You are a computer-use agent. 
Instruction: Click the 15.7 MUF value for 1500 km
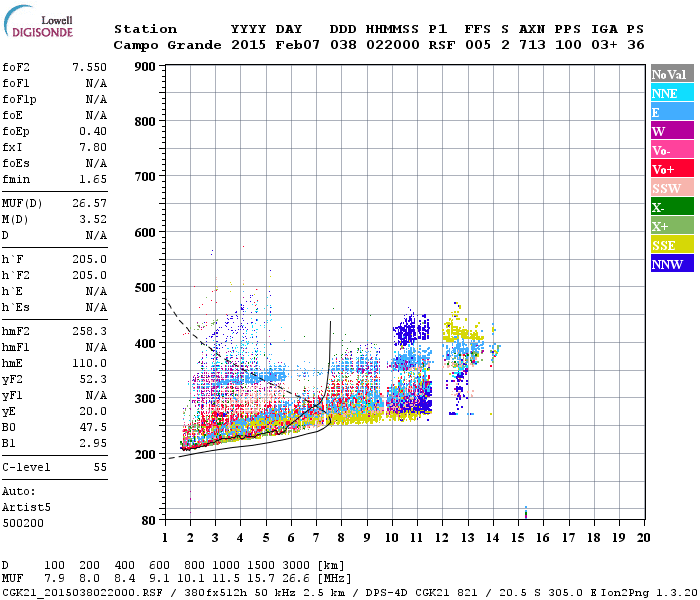pyautogui.click(x=261, y=578)
